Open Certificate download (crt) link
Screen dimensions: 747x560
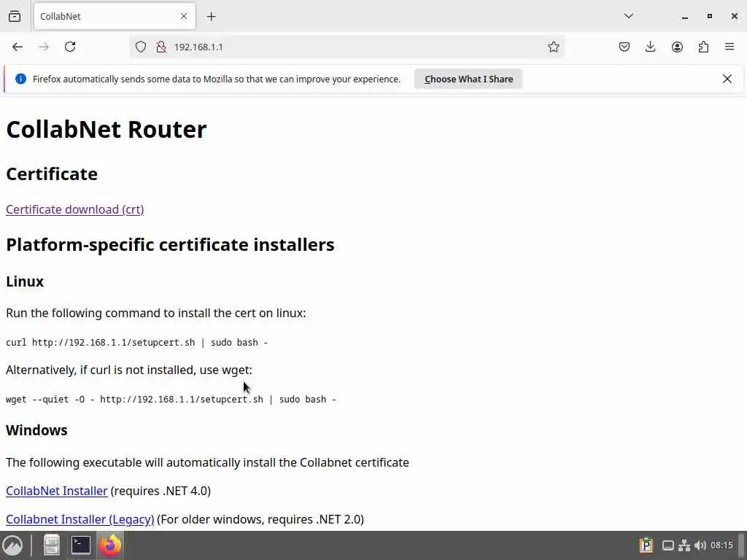point(75,209)
